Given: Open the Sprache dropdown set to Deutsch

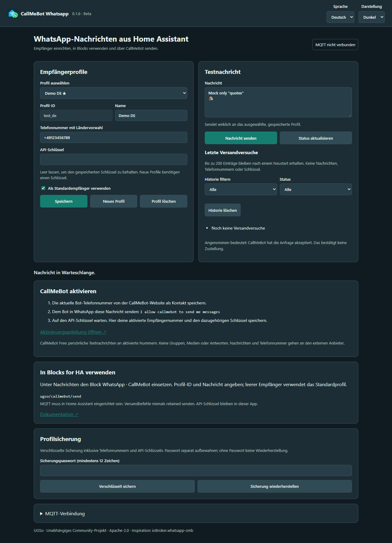Looking at the screenshot, I should [x=340, y=17].
